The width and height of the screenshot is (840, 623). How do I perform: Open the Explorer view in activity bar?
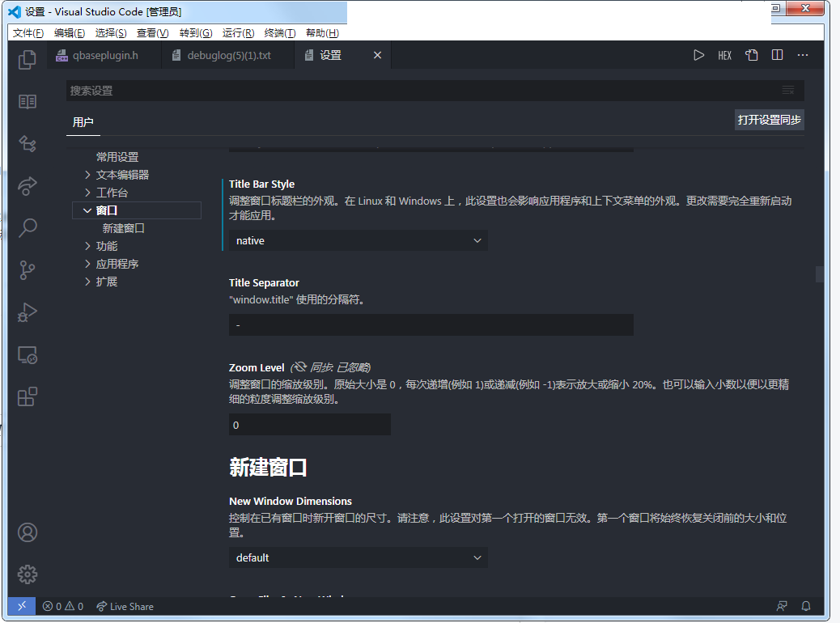pos(28,59)
